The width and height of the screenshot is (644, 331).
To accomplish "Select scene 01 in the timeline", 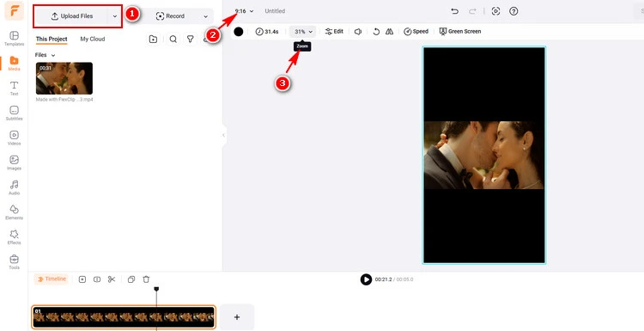I will (x=124, y=317).
